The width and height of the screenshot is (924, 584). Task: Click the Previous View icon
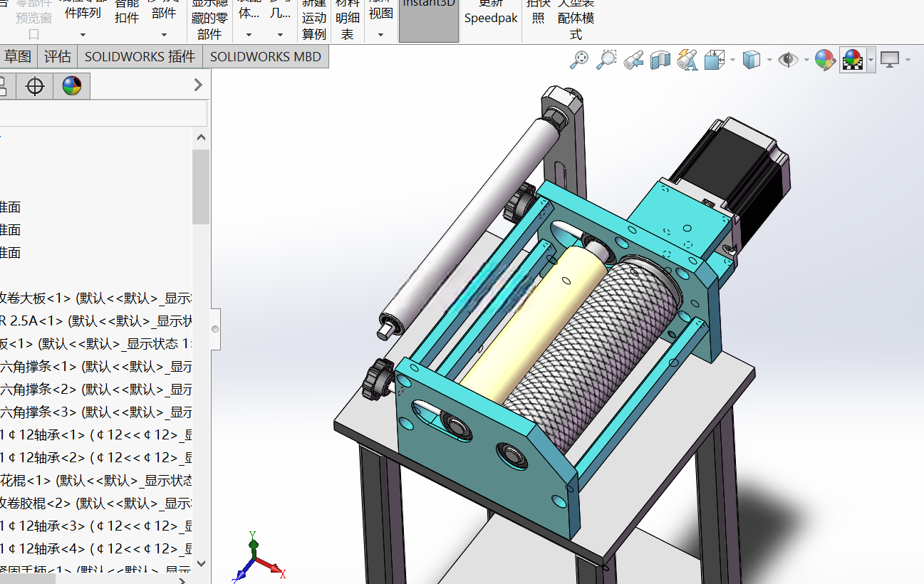[633, 60]
